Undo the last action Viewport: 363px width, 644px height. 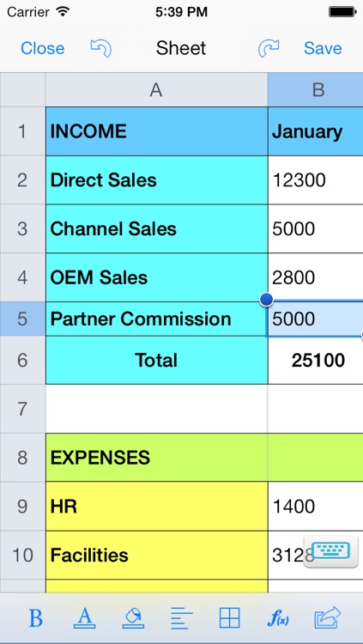101,48
